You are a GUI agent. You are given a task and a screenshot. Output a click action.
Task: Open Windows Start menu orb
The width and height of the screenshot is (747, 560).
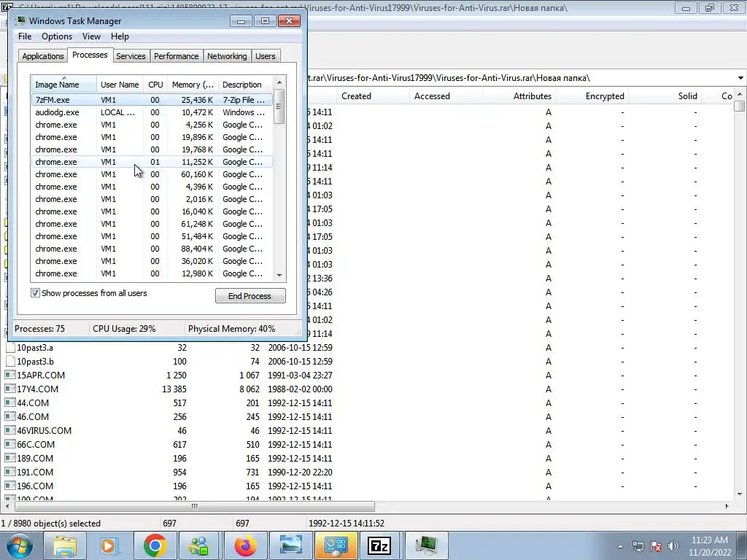pos(19,545)
